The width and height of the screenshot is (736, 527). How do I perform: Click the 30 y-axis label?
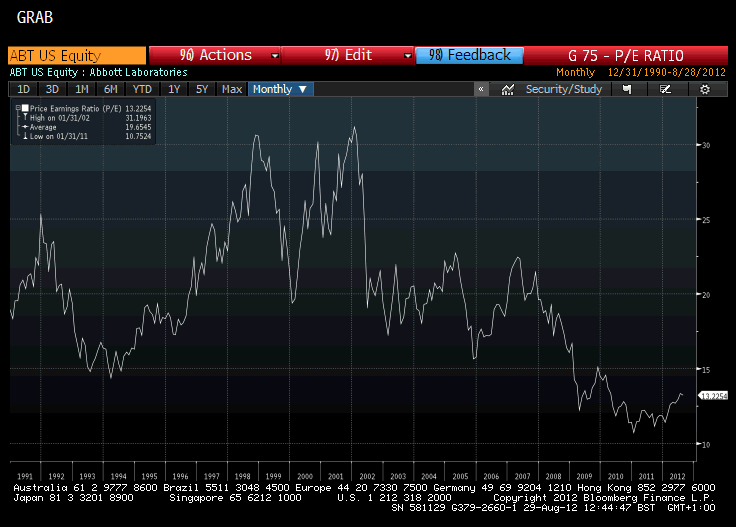pyautogui.click(x=706, y=145)
